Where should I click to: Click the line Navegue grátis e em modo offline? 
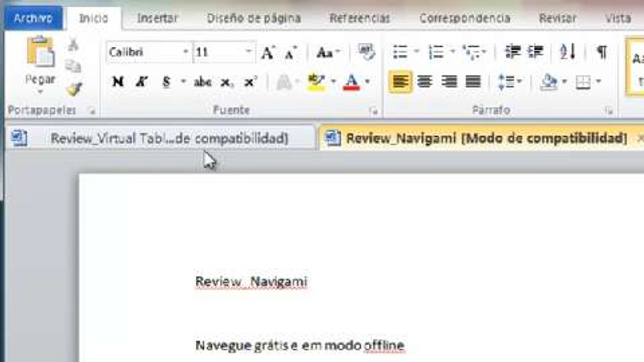pyautogui.click(x=300, y=345)
